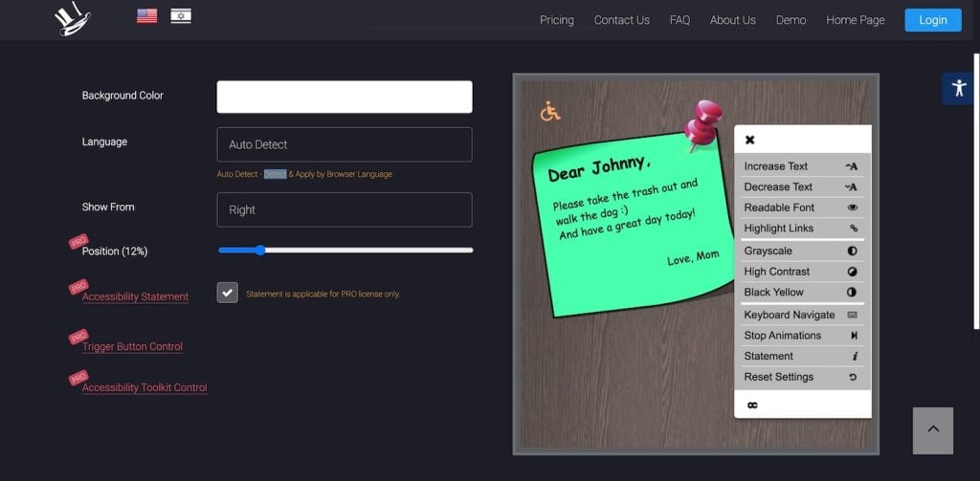Open the Accessibility Toolkit Control link

pyautogui.click(x=145, y=388)
